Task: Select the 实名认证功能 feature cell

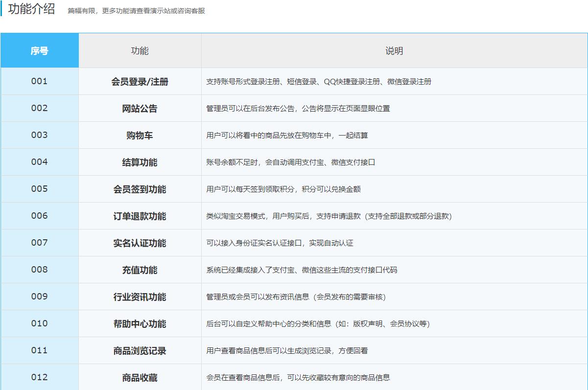Action: 140,243
